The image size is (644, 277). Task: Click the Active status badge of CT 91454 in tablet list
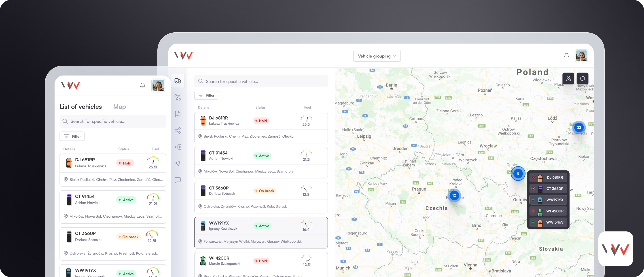[x=262, y=156]
